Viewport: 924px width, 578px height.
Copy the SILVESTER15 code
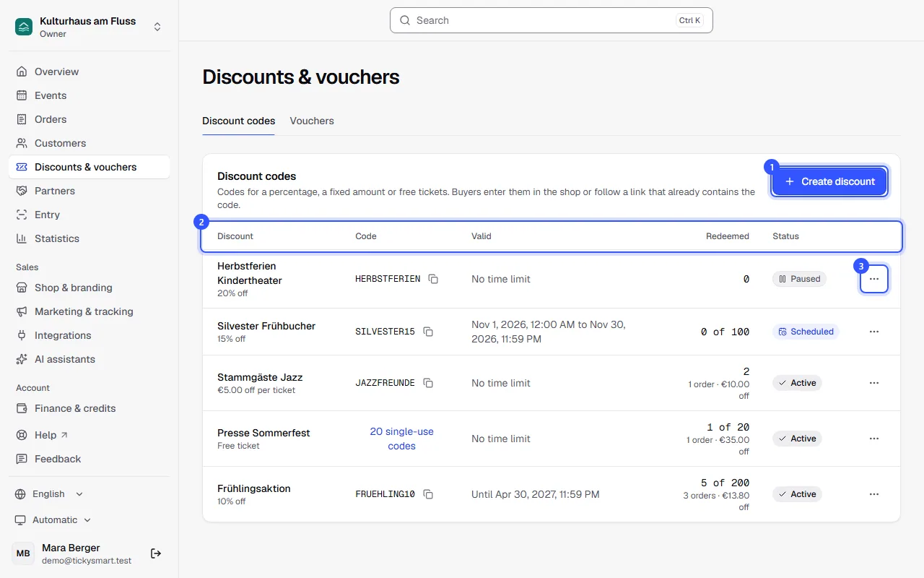pyautogui.click(x=428, y=332)
